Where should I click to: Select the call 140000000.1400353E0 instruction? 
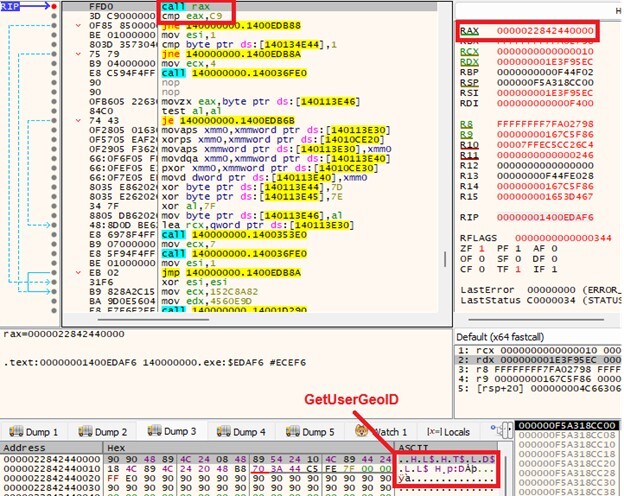[x=234, y=234]
